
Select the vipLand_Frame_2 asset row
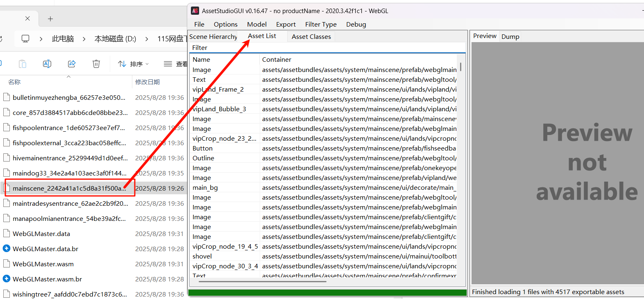324,90
